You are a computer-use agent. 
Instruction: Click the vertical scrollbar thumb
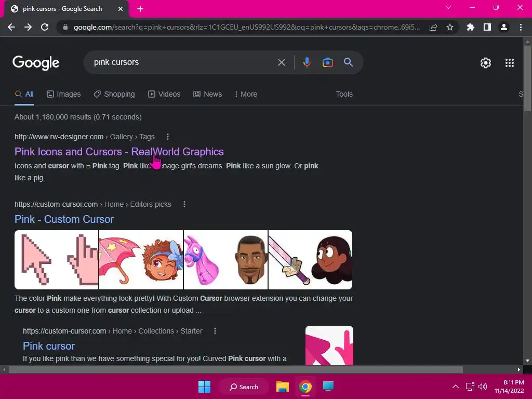tap(527, 78)
